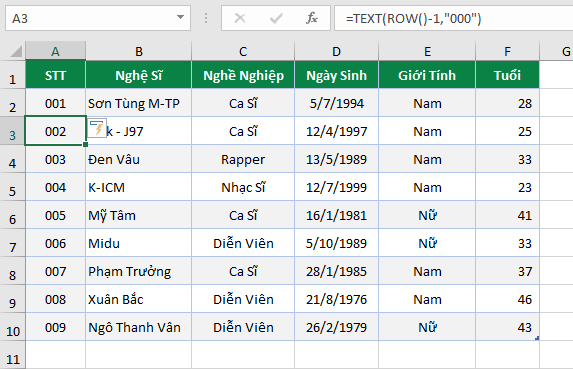Viewport: 573px width, 369px height.
Task: Select cell containing Ngô Thanh Vân
Action: 138,327
